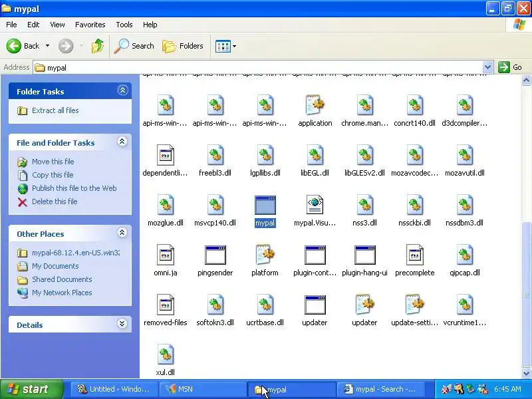Image resolution: width=532 pixels, height=399 pixels.
Task: Open the File menu
Action: (x=11, y=25)
